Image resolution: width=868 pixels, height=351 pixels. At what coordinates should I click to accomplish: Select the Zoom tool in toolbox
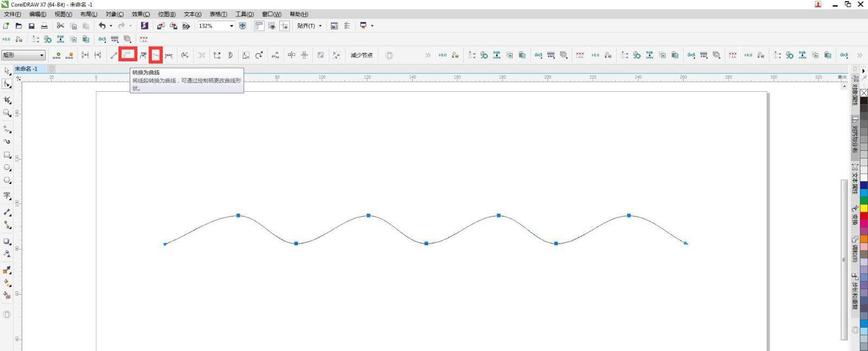click(7, 113)
